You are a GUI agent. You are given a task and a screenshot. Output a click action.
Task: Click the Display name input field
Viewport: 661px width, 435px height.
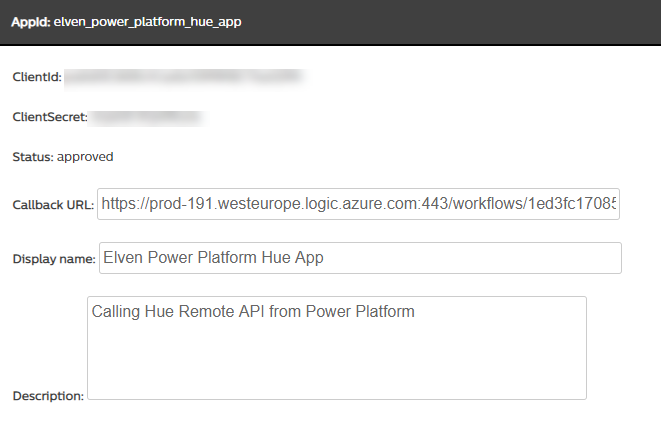pos(360,258)
